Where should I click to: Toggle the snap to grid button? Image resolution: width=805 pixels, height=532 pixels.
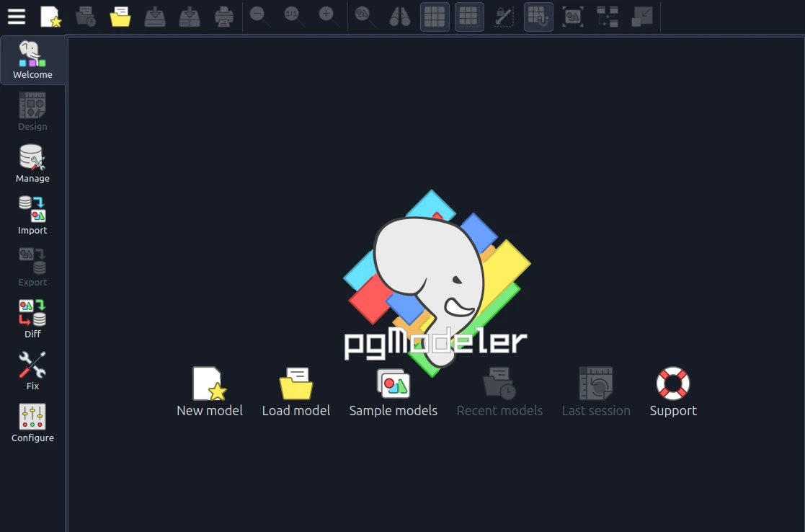tap(538, 17)
